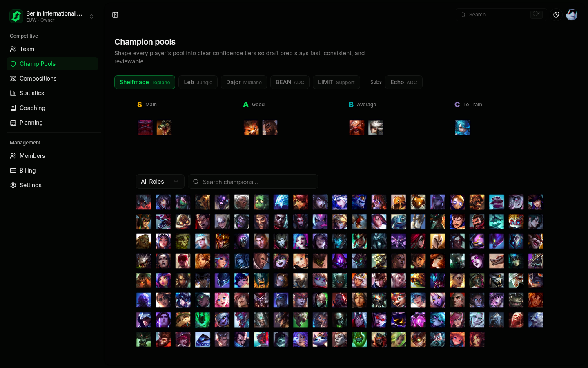Viewport: 588px width, 368px height.
Task: Open substitute Echo ADC tab
Action: click(x=404, y=82)
